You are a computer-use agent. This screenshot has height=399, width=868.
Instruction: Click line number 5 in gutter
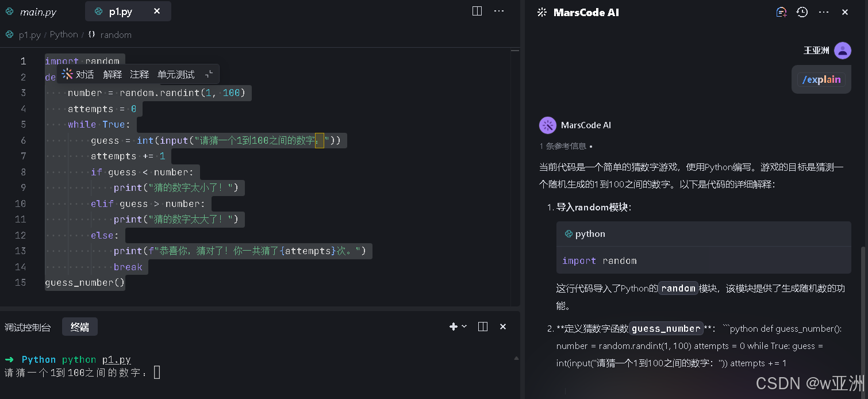(23, 125)
